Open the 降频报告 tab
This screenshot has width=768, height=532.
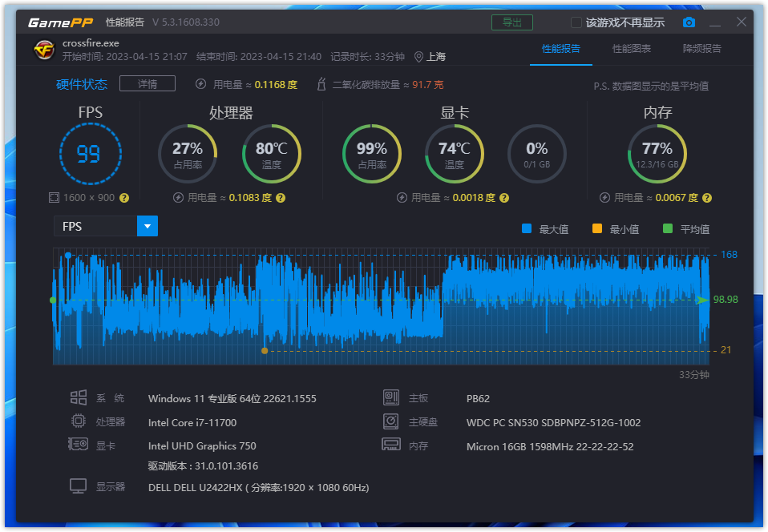702,48
